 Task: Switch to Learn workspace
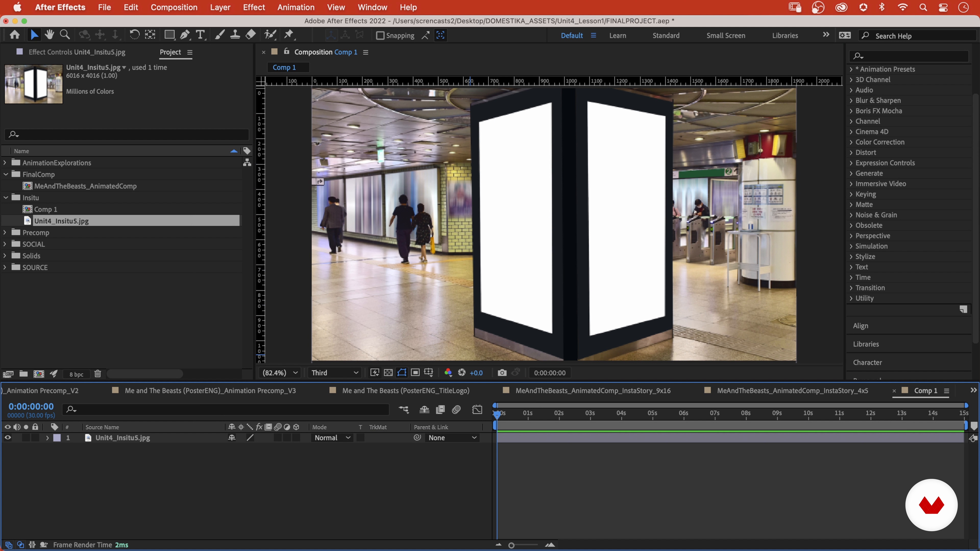coord(617,36)
